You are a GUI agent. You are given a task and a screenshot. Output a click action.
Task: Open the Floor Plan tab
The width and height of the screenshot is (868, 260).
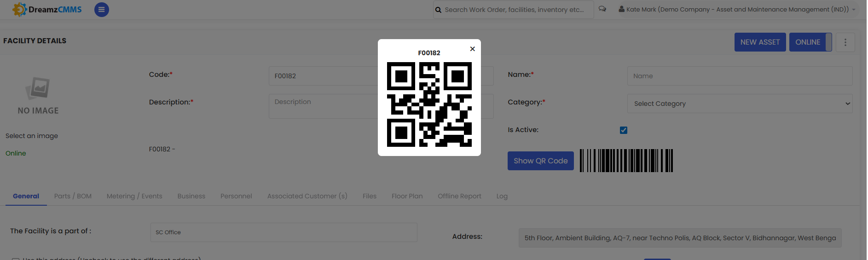pos(407,196)
